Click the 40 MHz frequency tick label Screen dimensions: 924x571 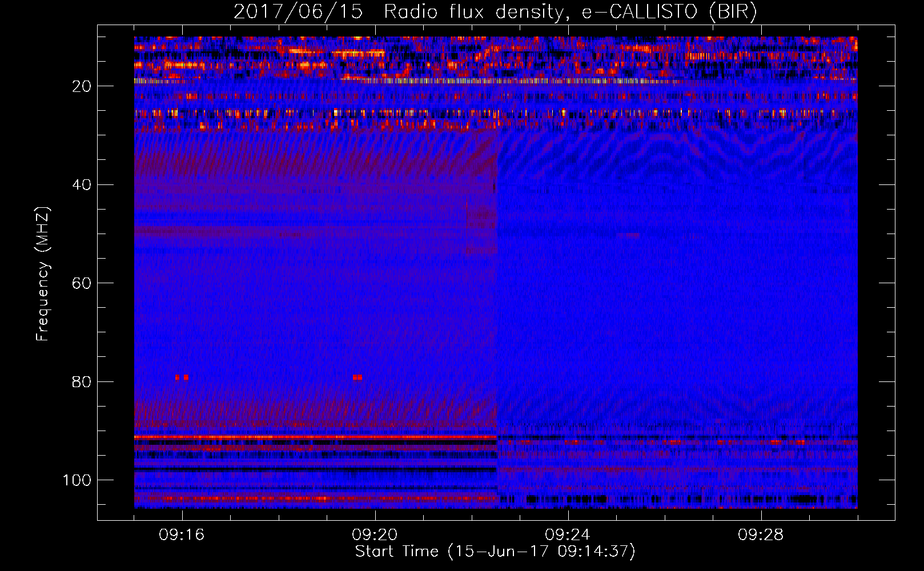pos(83,185)
